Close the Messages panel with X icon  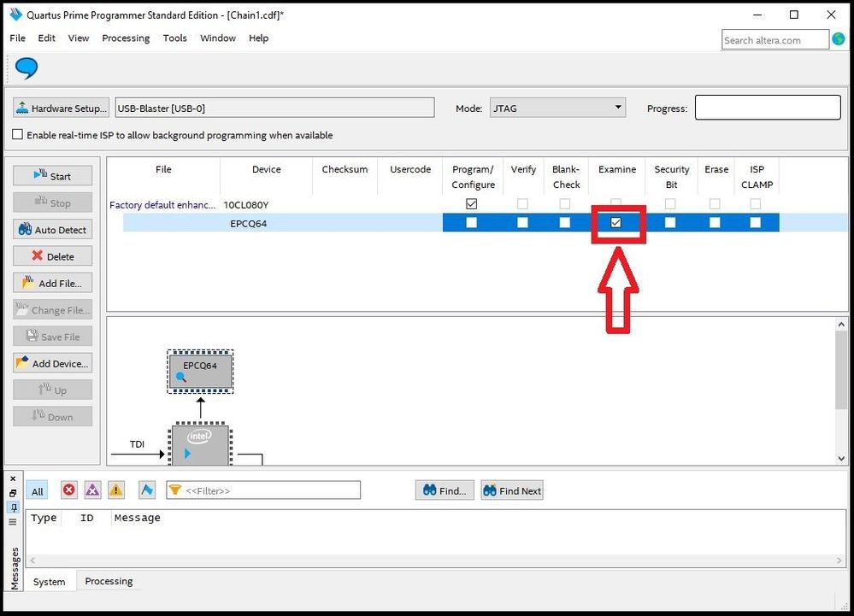[13, 478]
